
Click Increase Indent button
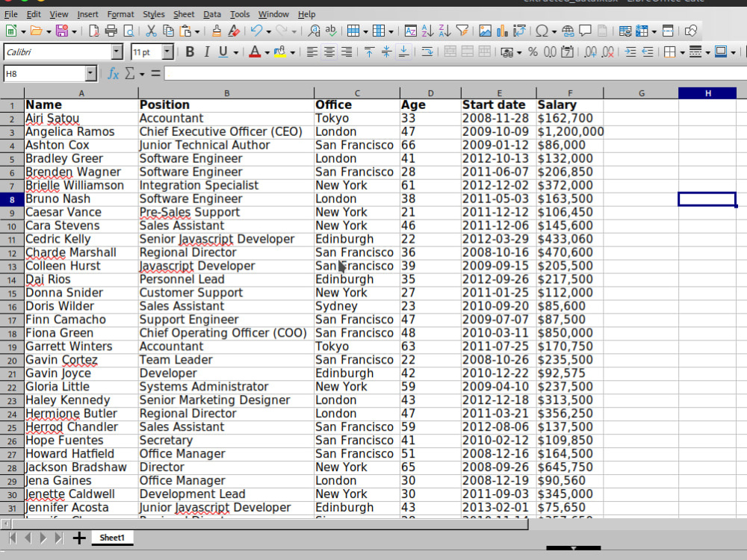630,52
